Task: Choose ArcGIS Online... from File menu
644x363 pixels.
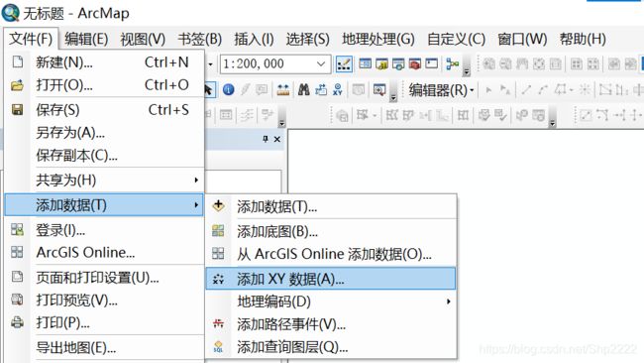Action: pyautogui.click(x=104, y=252)
